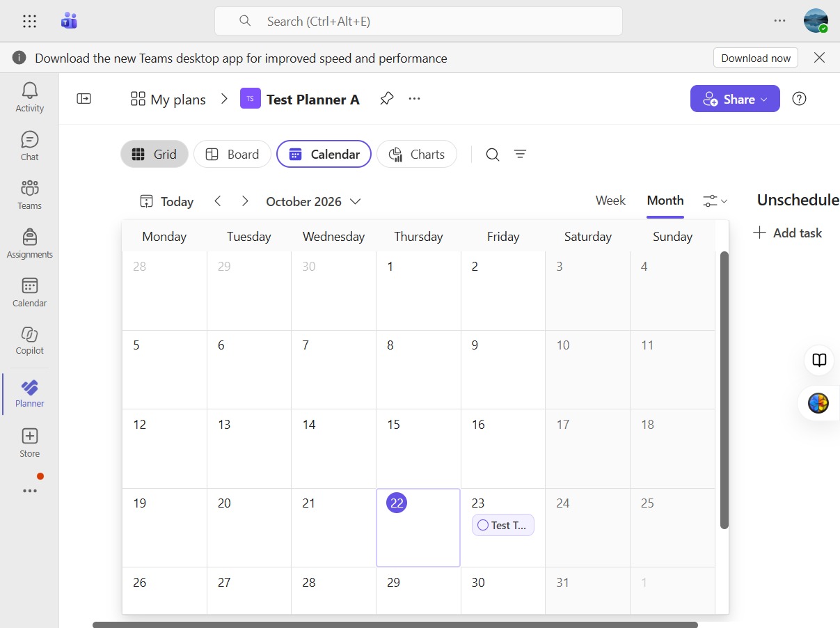Viewport: 840px width, 628px height.
Task: Open the Share dropdown
Action: point(735,99)
